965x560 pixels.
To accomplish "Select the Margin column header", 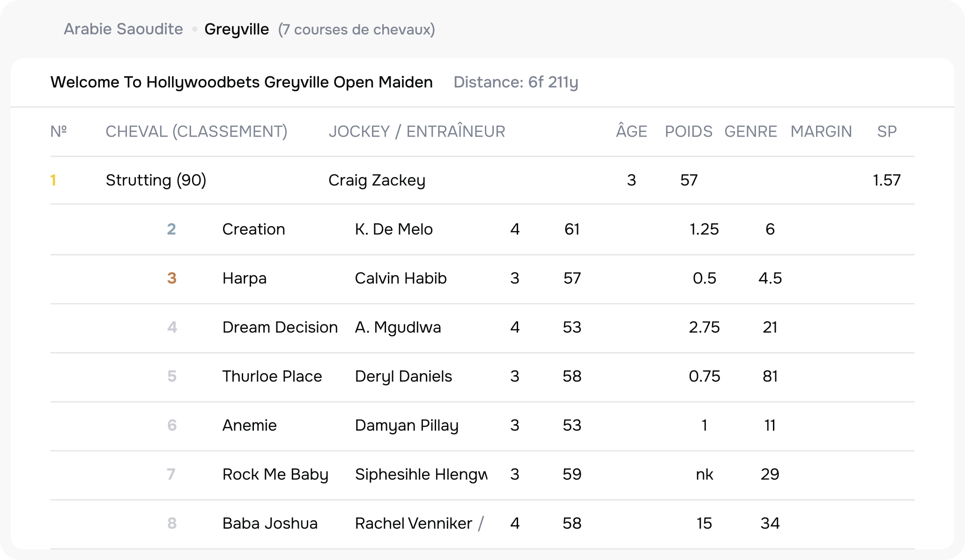I will point(821,132).
